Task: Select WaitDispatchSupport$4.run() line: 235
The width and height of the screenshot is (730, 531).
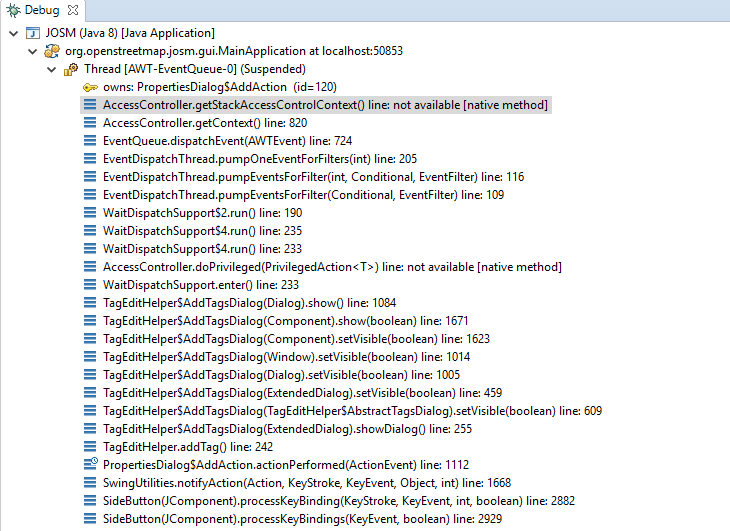Action: [x=203, y=231]
